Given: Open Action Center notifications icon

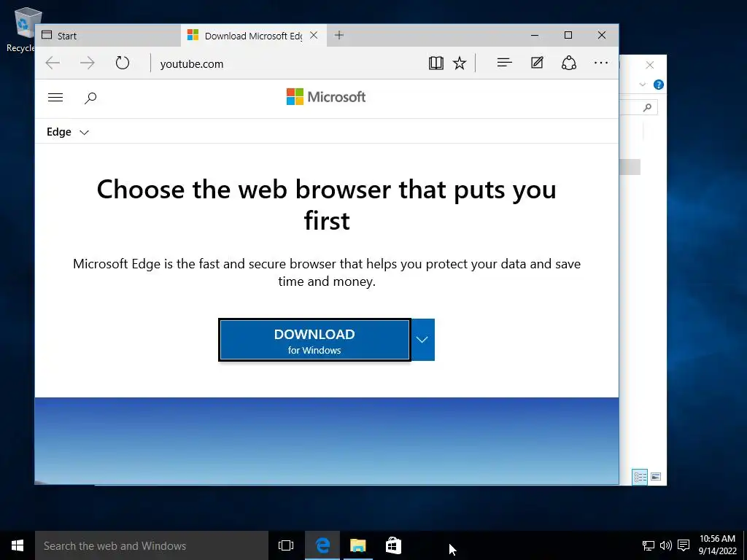Looking at the screenshot, I should [684, 545].
